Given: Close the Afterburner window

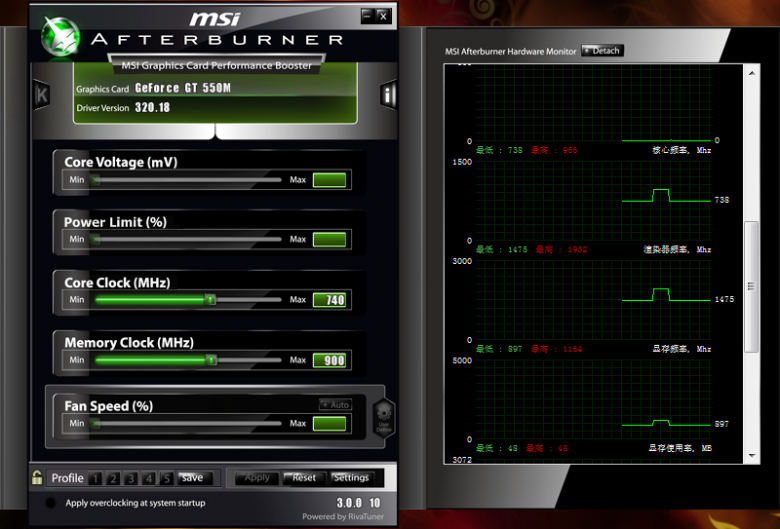Looking at the screenshot, I should [383, 16].
